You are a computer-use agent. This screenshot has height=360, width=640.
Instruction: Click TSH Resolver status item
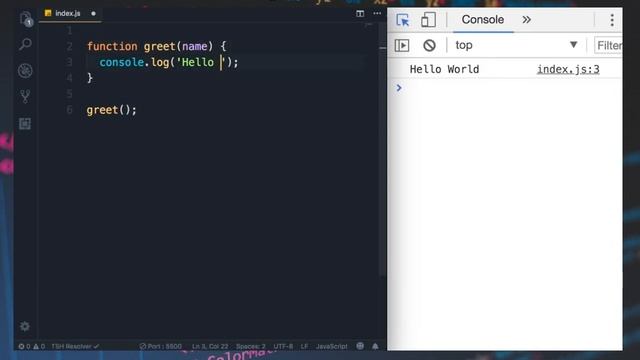[75, 347]
